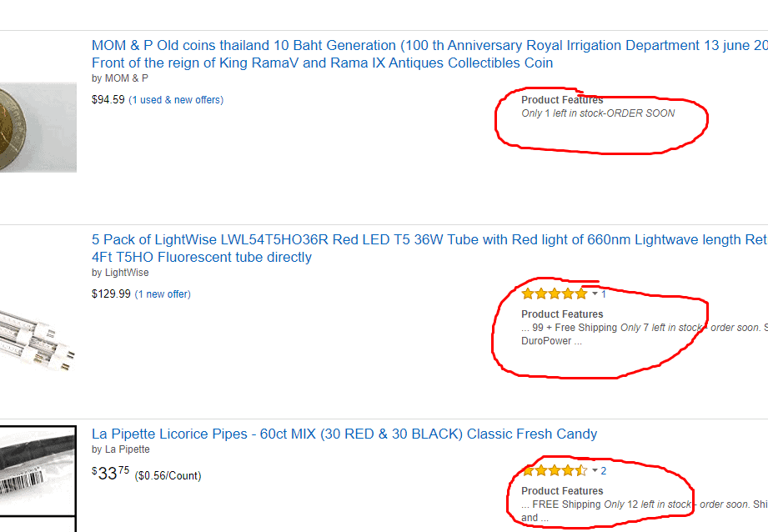Expand rating dropdown arrow beside LightWise stars

point(595,294)
